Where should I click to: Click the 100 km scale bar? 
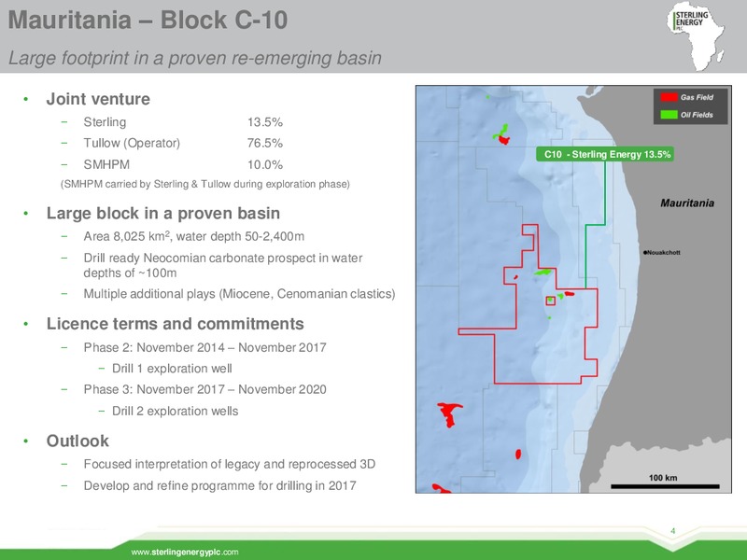(x=665, y=486)
